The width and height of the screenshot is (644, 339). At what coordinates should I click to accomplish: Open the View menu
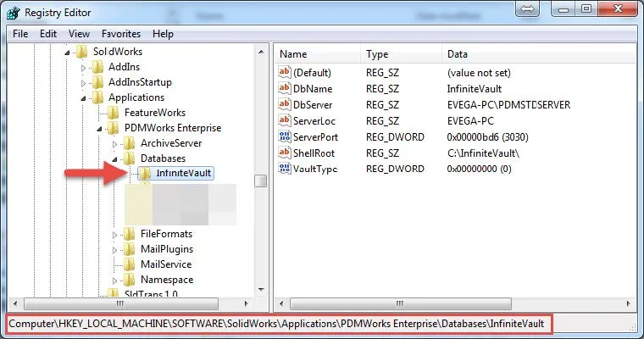(79, 34)
